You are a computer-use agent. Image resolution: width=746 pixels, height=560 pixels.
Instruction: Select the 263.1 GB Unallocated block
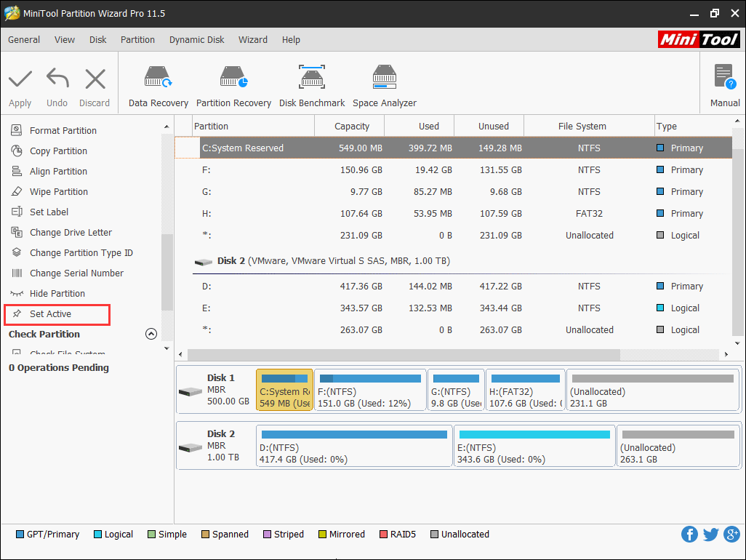(678, 447)
